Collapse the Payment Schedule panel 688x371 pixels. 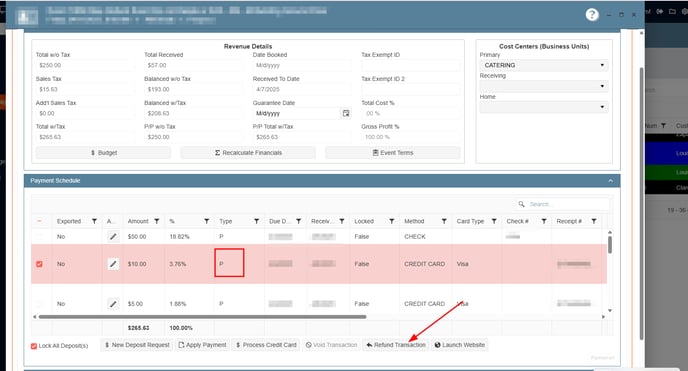pyautogui.click(x=610, y=181)
